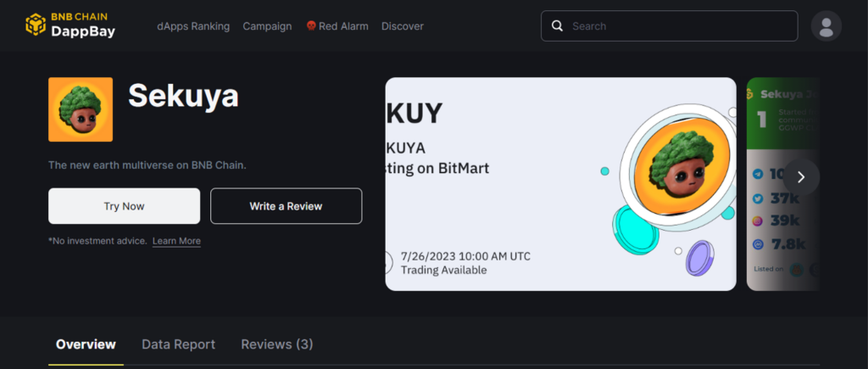Go to Red Alarm page
Viewport: 868px width, 369px height.
pos(337,26)
